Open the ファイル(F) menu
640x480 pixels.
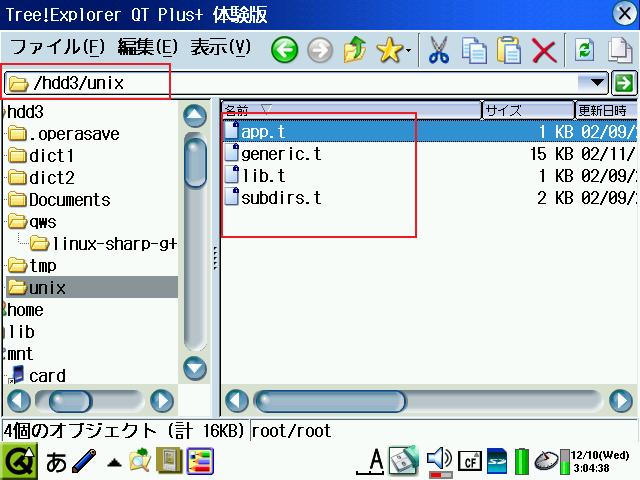(x=57, y=47)
